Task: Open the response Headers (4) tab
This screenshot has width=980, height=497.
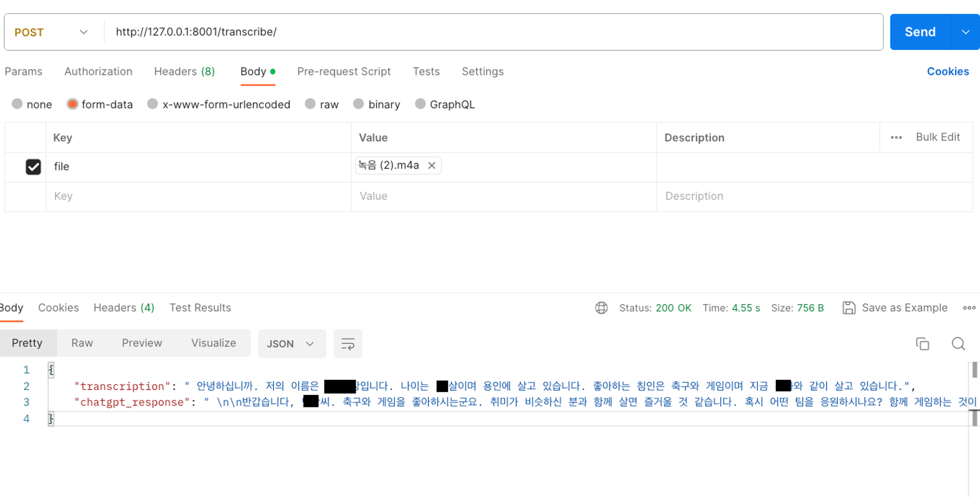Action: 124,308
